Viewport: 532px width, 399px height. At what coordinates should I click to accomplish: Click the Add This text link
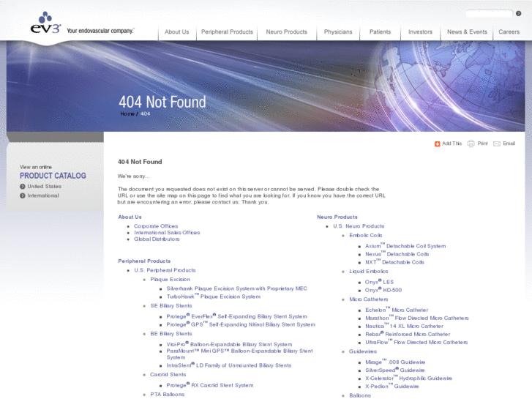452,143
